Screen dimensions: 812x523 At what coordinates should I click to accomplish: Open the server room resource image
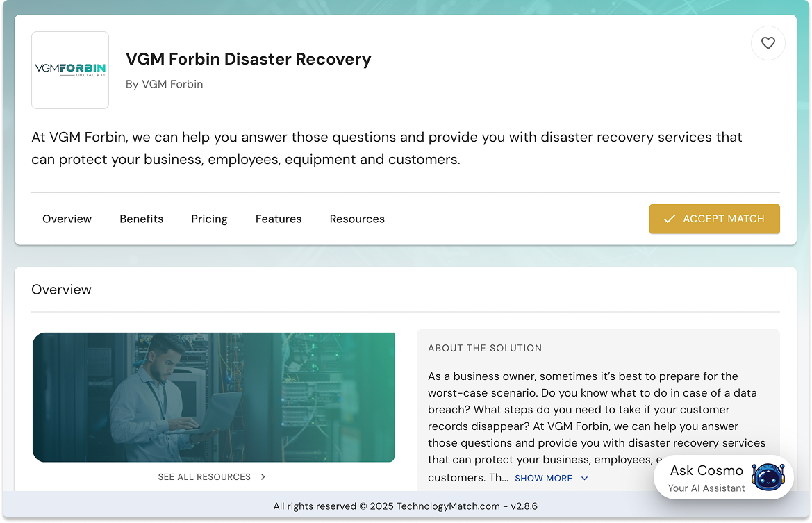pos(213,397)
